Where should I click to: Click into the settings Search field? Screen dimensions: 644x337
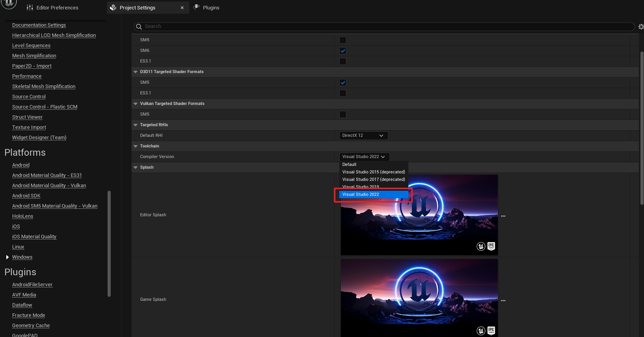coord(385,26)
